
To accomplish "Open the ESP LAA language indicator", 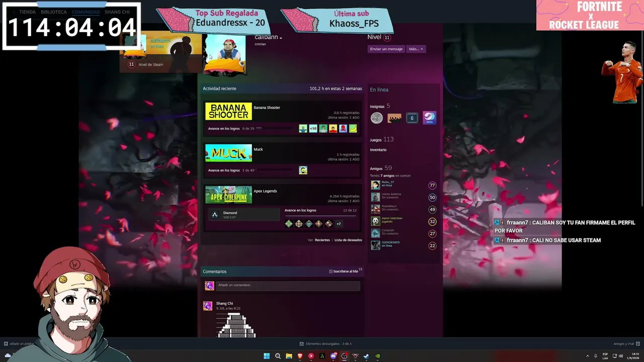I will [x=605, y=356].
